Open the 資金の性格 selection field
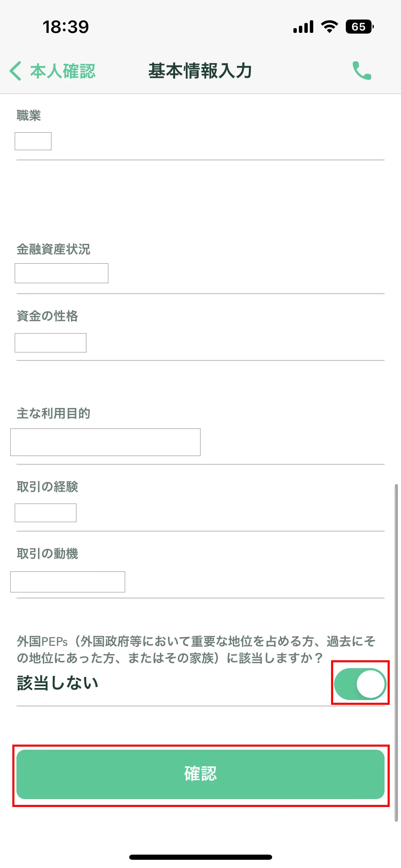This screenshot has height=868, width=401. click(50, 342)
